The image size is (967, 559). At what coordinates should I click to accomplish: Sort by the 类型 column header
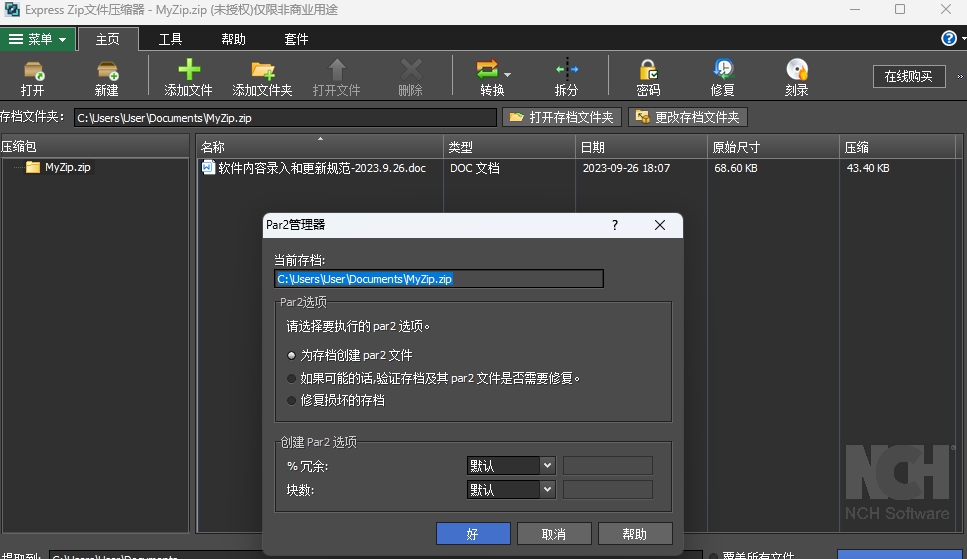pyautogui.click(x=509, y=147)
